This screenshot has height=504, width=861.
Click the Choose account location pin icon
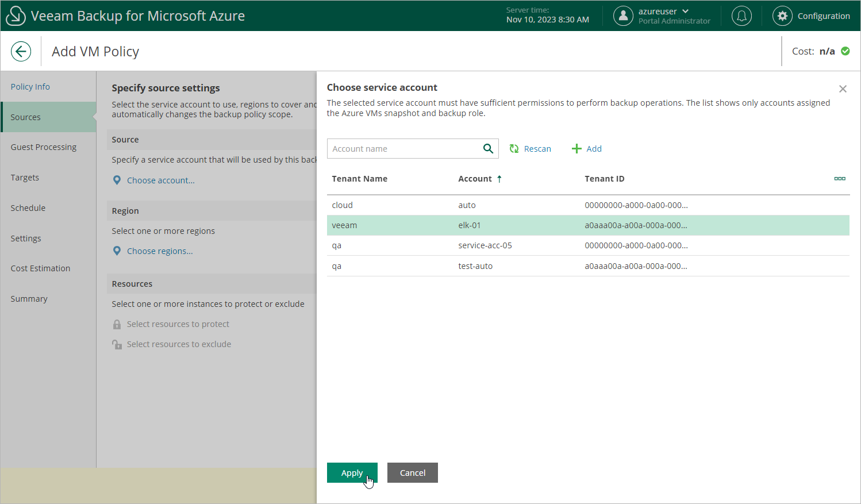[x=117, y=180]
